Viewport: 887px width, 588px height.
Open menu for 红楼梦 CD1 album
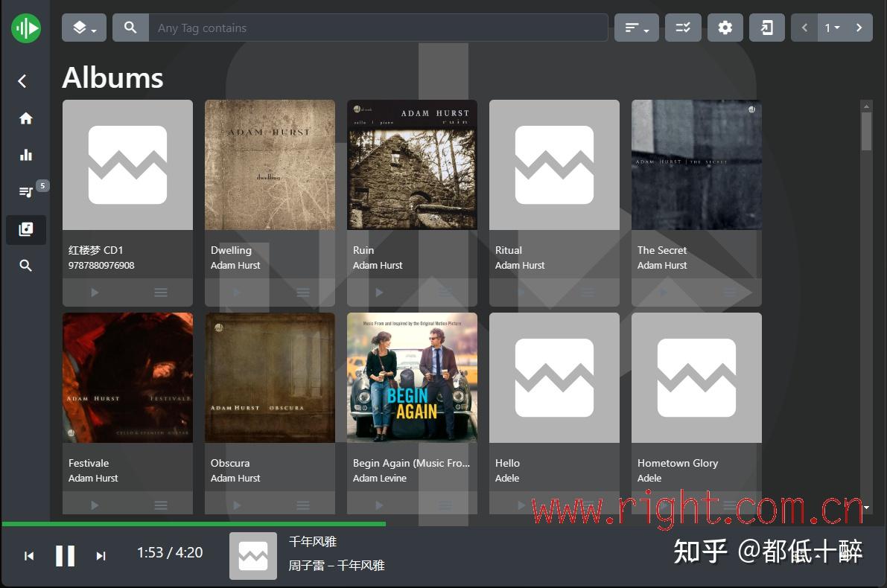coord(161,293)
